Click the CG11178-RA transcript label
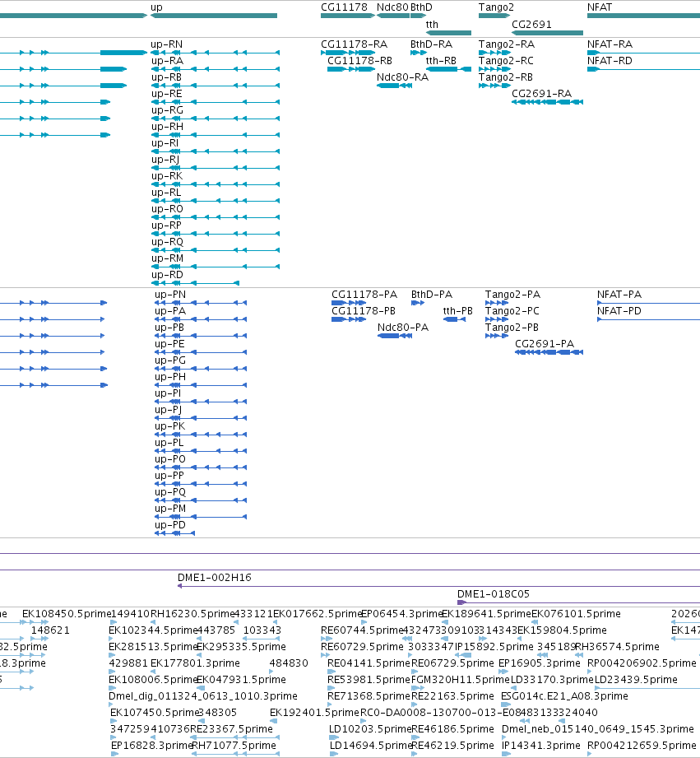 (x=354, y=44)
